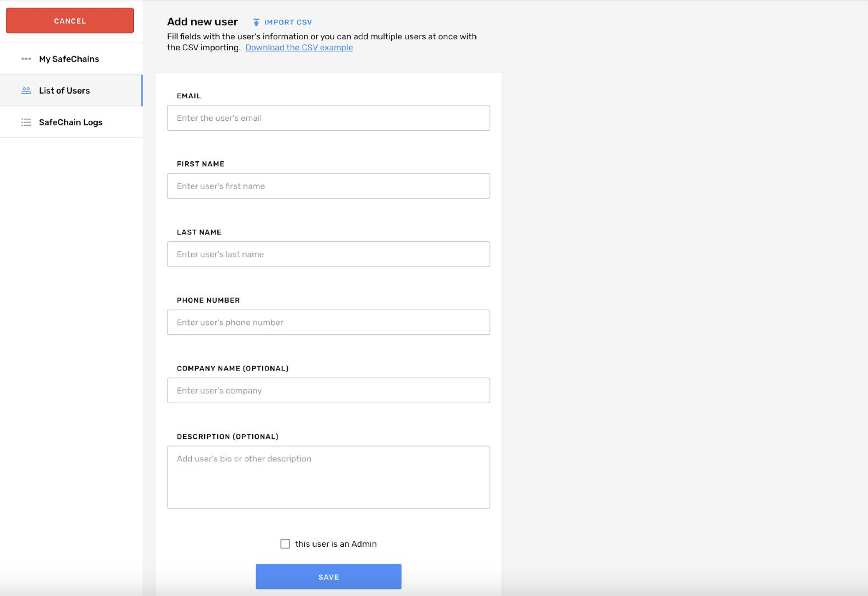Click the Import CSV upload arrow icon
The height and width of the screenshot is (596, 868).
[256, 22]
